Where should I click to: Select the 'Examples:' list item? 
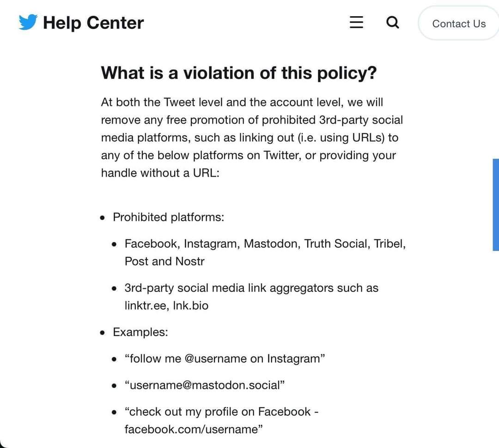pos(140,332)
